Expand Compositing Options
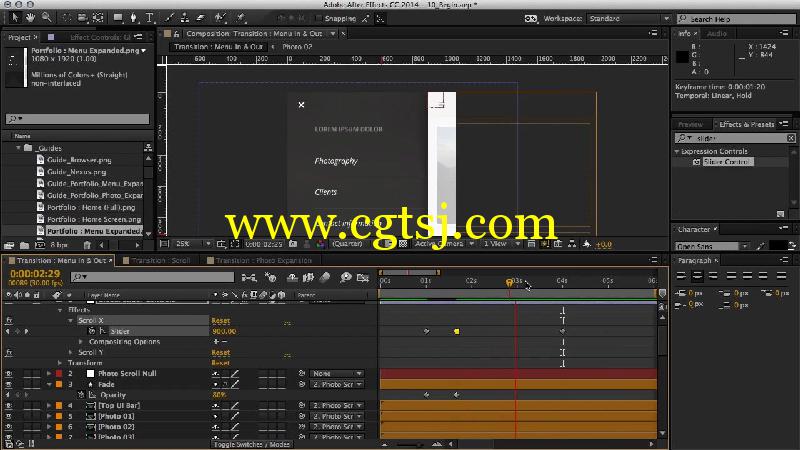Screen dimensions: 800x450 [x=81, y=342]
